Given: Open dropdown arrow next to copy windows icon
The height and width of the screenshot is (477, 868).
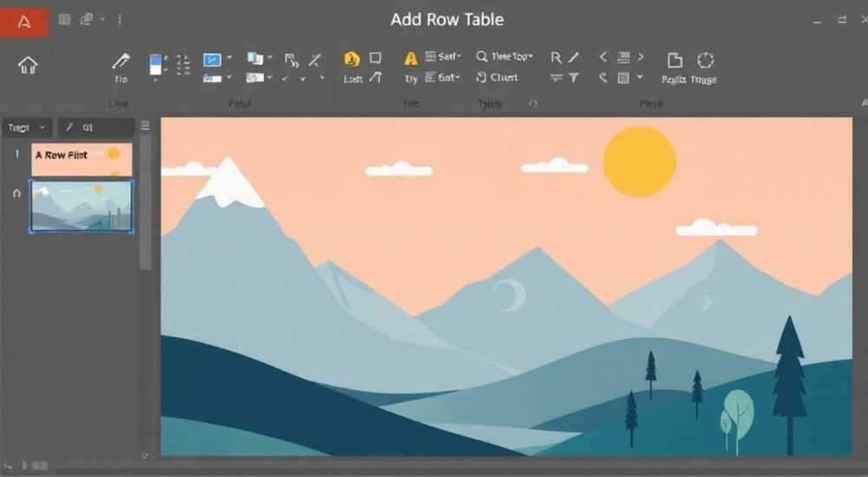Looking at the screenshot, I should click(x=102, y=19).
